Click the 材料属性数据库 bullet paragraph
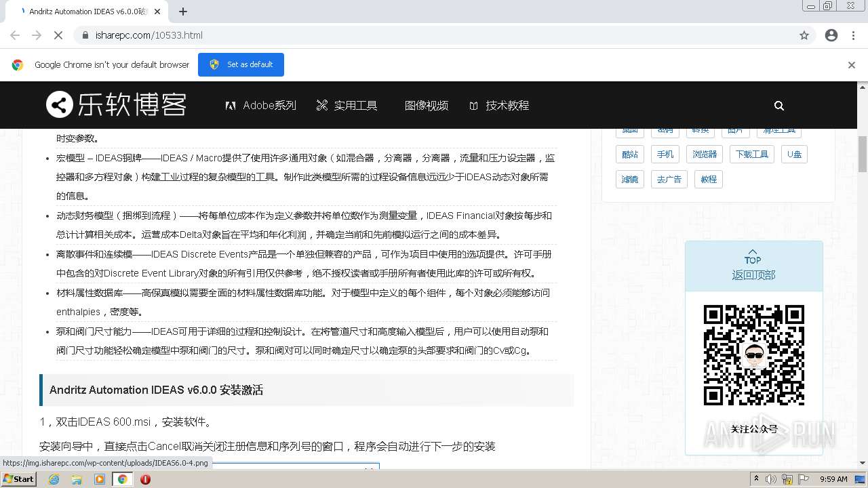Screen dimensions: 868x488 coord(306,302)
